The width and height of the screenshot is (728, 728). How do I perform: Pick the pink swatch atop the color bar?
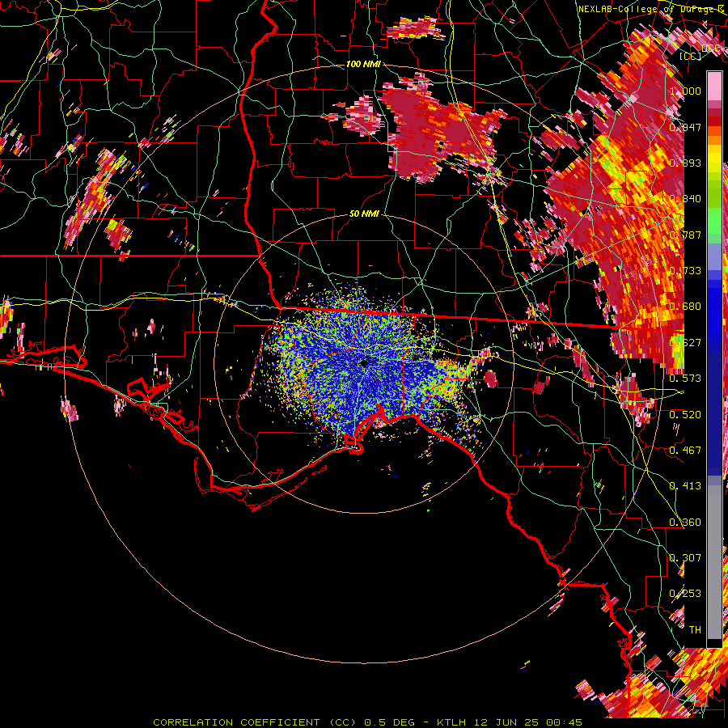[714, 87]
